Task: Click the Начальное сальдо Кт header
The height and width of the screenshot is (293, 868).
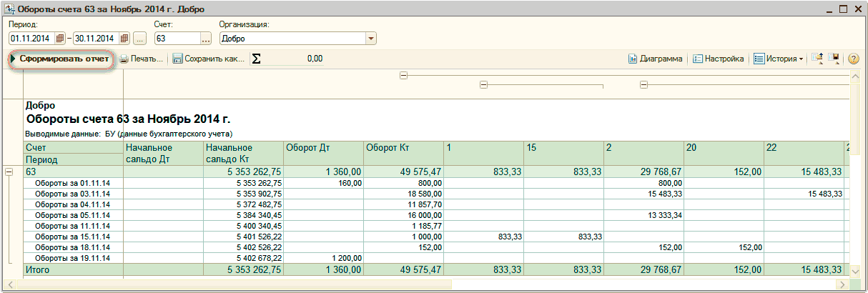Action: pyautogui.click(x=244, y=154)
